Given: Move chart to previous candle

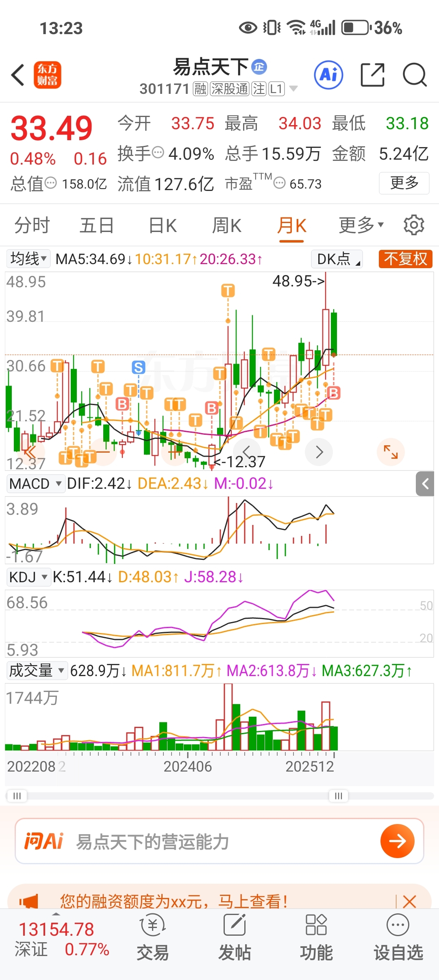Looking at the screenshot, I should (246, 452).
